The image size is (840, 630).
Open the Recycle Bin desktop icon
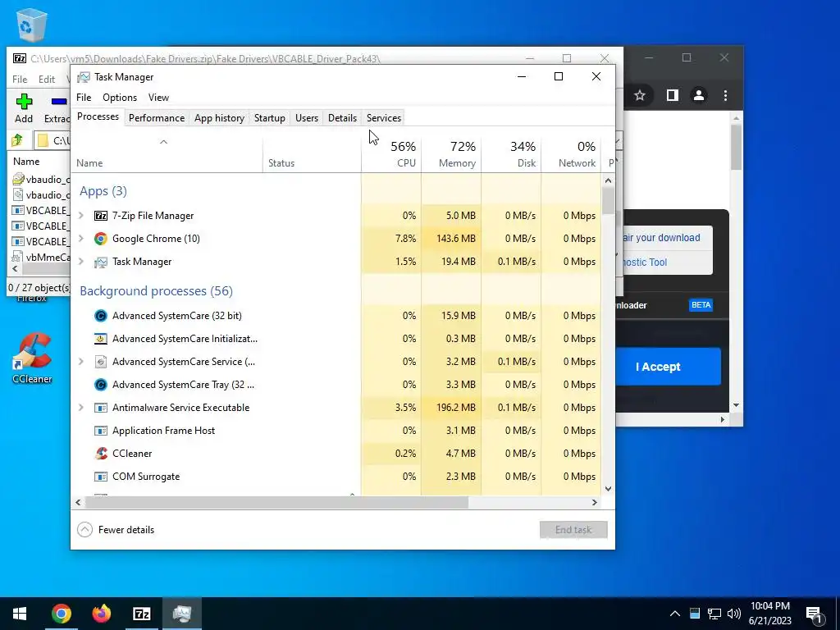30,24
